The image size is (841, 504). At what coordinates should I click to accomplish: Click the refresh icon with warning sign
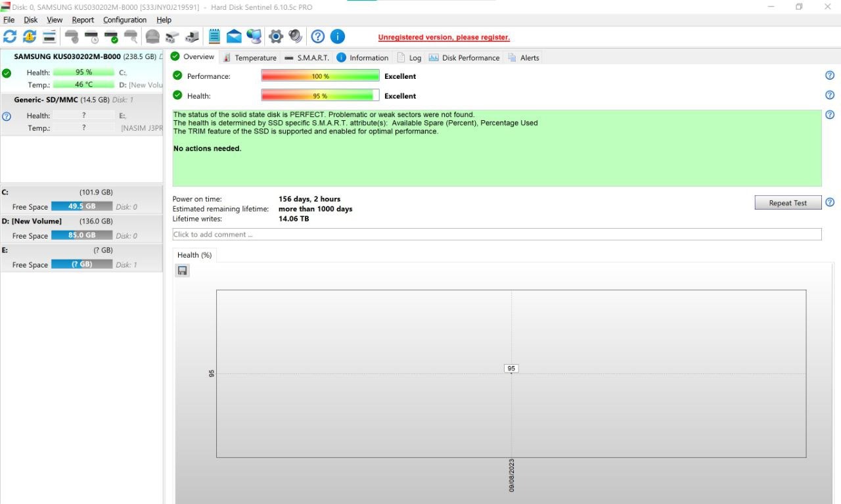(30, 37)
